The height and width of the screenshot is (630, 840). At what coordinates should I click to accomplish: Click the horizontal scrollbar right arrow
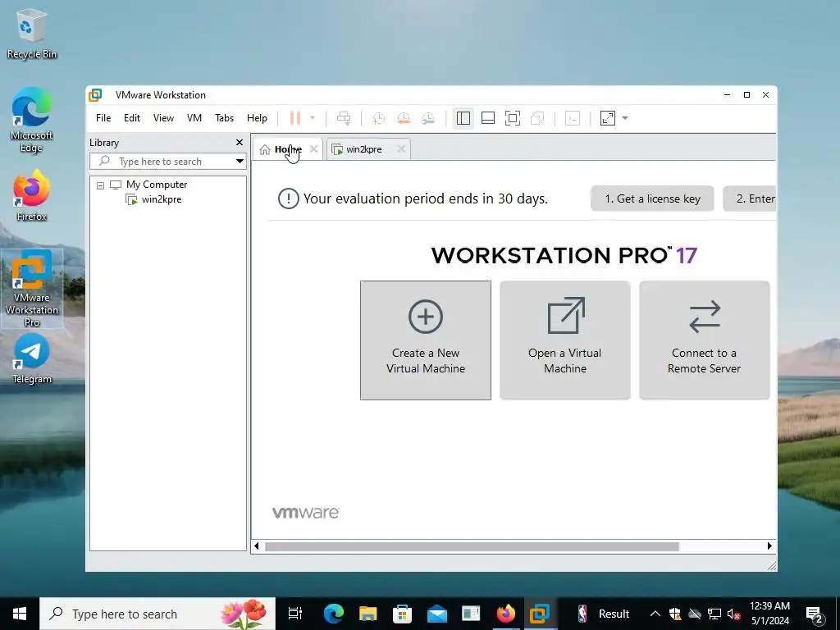[769, 546]
